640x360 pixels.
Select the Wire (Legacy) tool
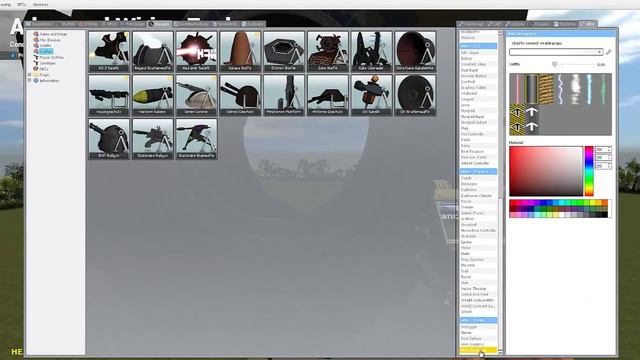[x=478, y=344]
